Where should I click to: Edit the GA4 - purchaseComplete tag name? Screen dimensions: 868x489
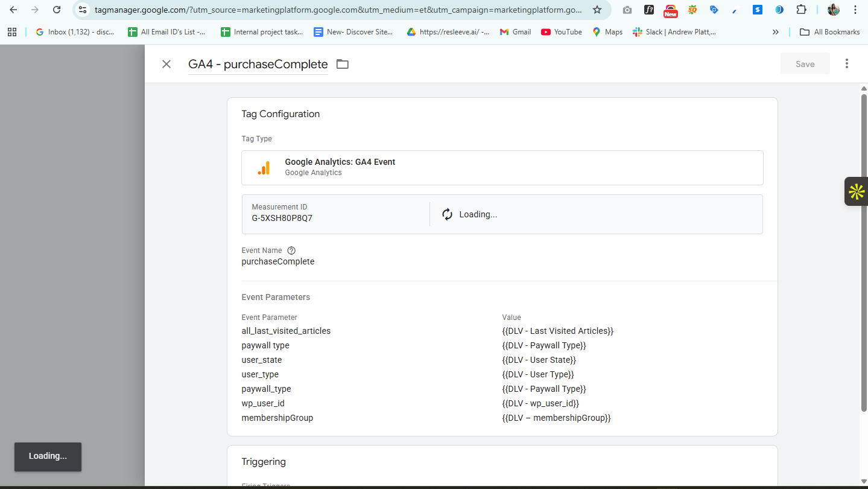(258, 64)
